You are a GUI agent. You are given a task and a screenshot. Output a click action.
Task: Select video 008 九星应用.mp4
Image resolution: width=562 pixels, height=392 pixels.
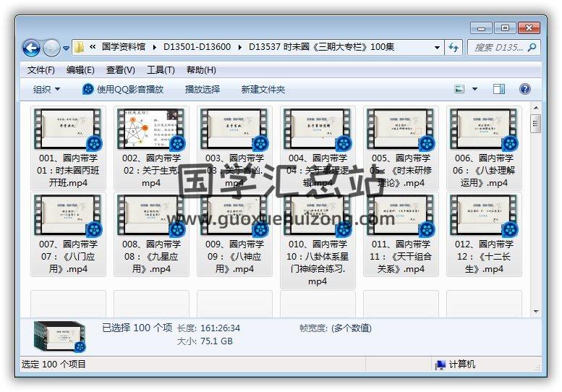pos(151,234)
